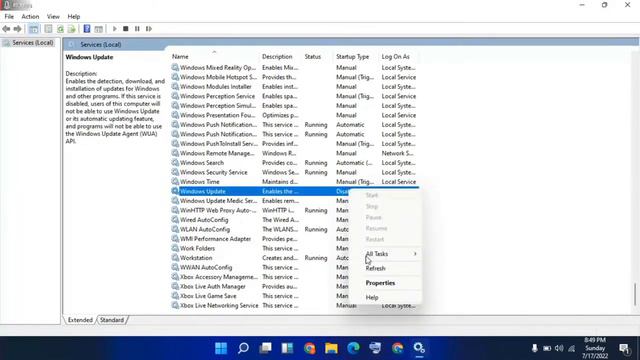640x360 pixels.
Task: Open the Help menu in menu bar
Action: [74, 17]
